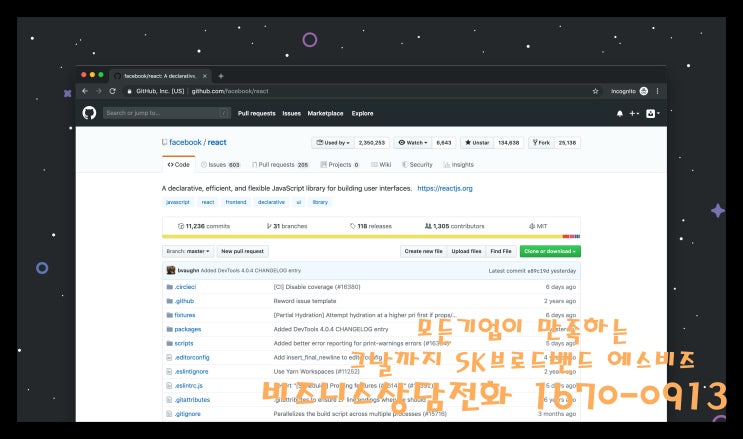
Task: Click the react topic tag
Action: pos(208,202)
